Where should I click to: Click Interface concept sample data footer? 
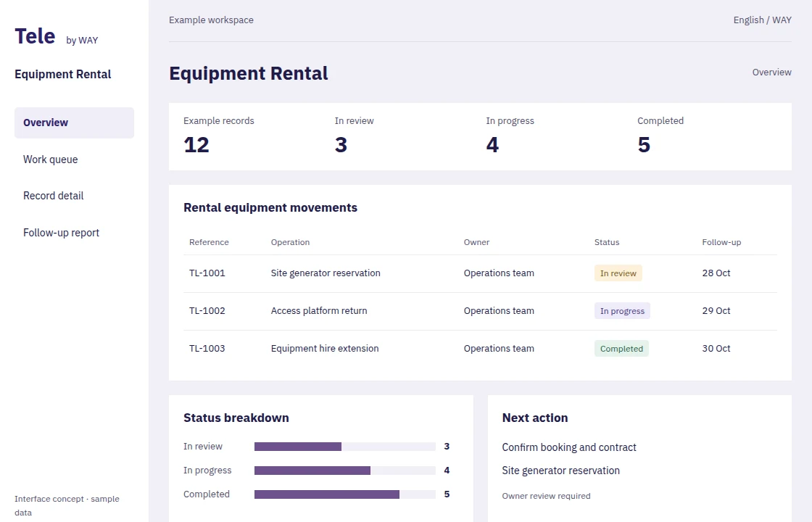67,506
